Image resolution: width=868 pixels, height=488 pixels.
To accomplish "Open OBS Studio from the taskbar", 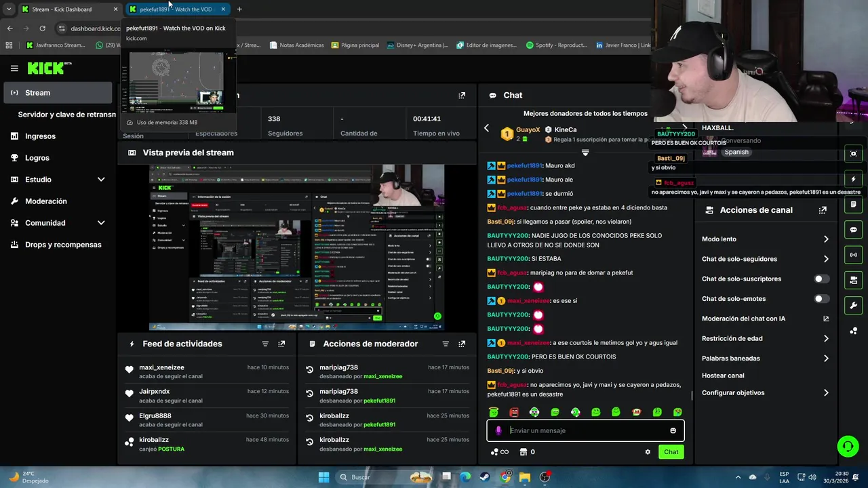I will 545,477.
